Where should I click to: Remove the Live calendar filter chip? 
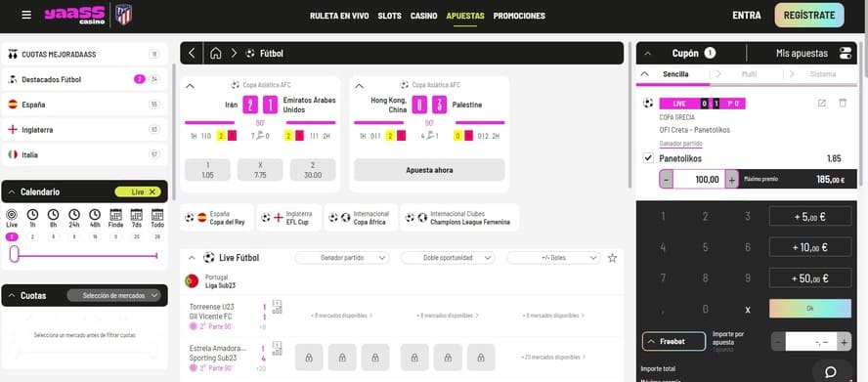point(152,191)
